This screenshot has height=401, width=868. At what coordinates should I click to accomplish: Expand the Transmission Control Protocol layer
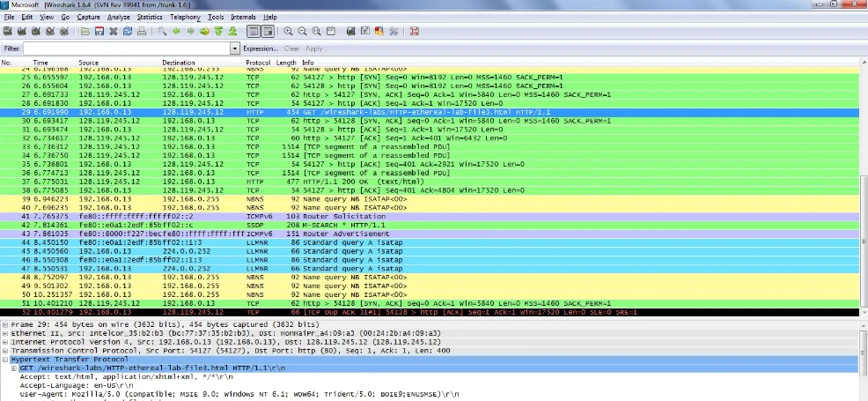(x=5, y=351)
